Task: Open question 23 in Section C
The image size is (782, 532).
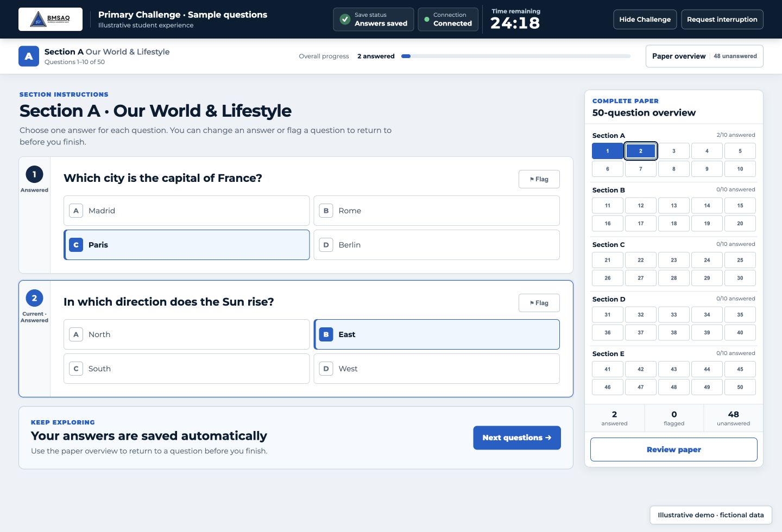Action: 674,260
